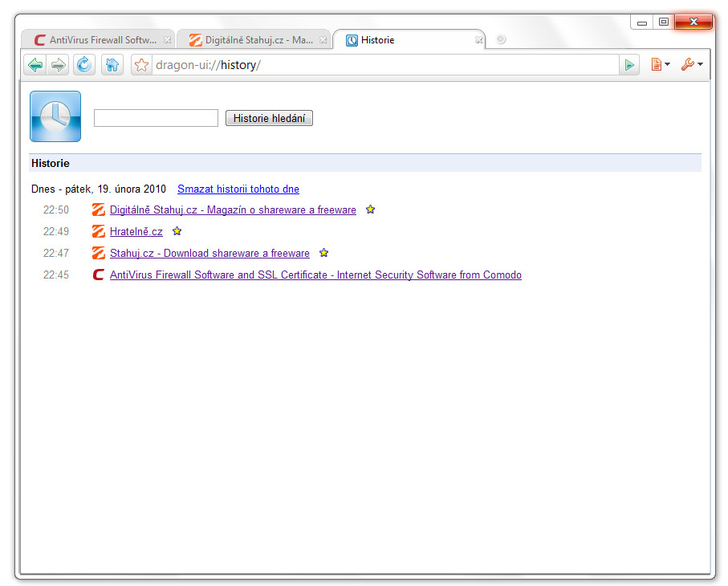This screenshot has width=728, height=586.
Task: Open the Hratelně.cz history link
Action: point(136,231)
